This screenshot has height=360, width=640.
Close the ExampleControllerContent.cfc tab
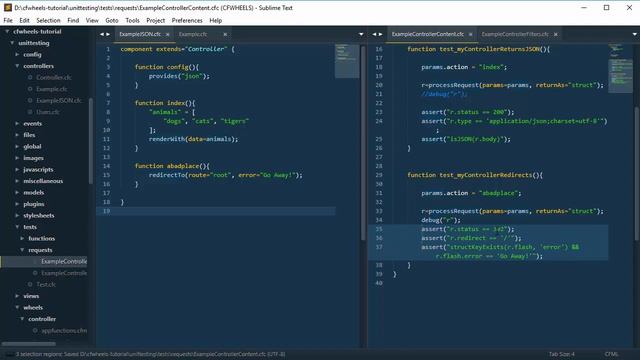[471, 35]
